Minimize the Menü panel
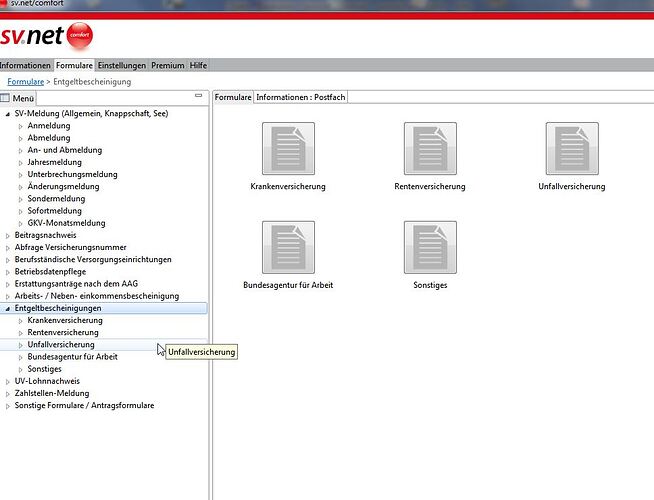The image size is (654, 500). click(x=199, y=95)
